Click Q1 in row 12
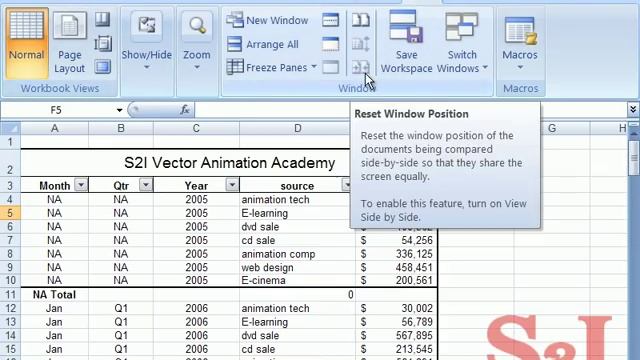 121,309
